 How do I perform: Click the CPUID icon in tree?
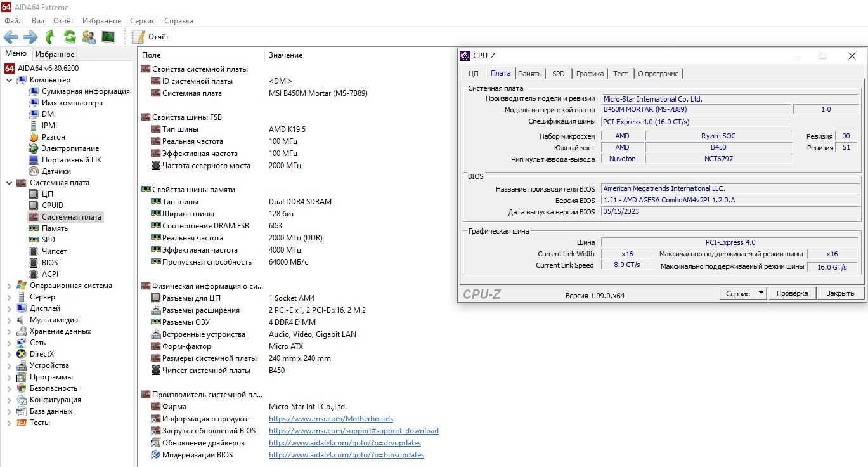point(34,206)
